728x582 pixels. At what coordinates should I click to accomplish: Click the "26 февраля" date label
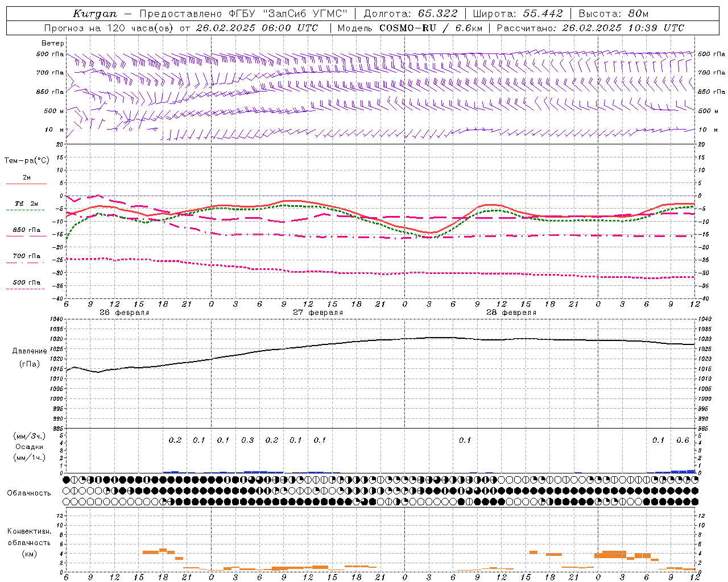(124, 313)
